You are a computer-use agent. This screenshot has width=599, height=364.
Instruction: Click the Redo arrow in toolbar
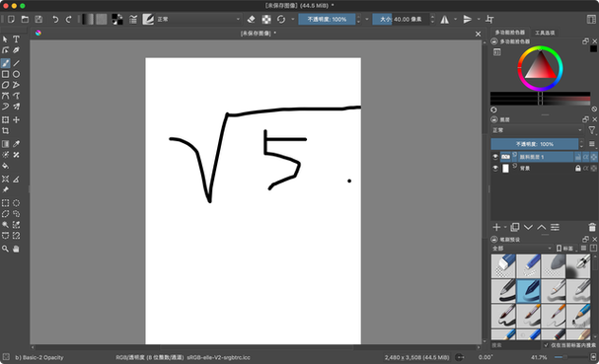(x=69, y=19)
